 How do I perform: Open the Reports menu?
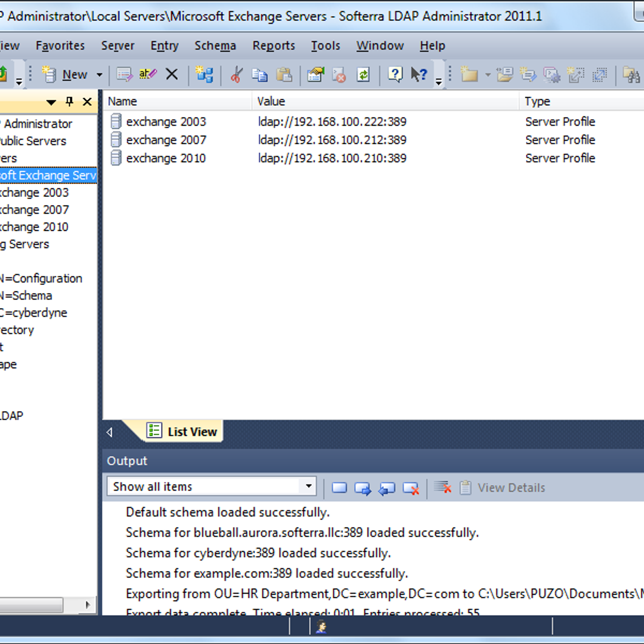tap(274, 46)
